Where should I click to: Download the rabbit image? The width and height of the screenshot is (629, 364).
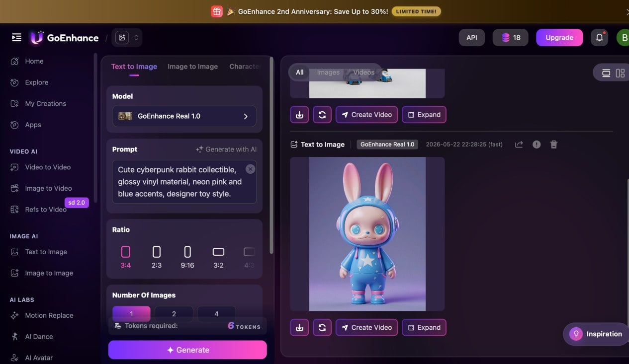299,328
